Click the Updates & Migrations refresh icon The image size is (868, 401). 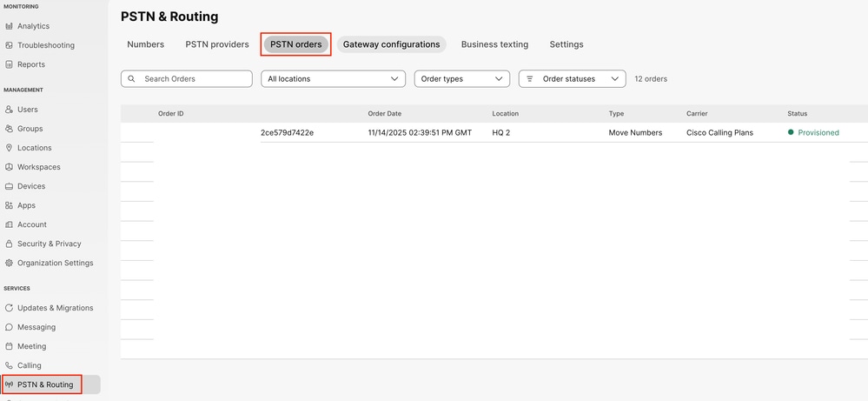(x=9, y=308)
